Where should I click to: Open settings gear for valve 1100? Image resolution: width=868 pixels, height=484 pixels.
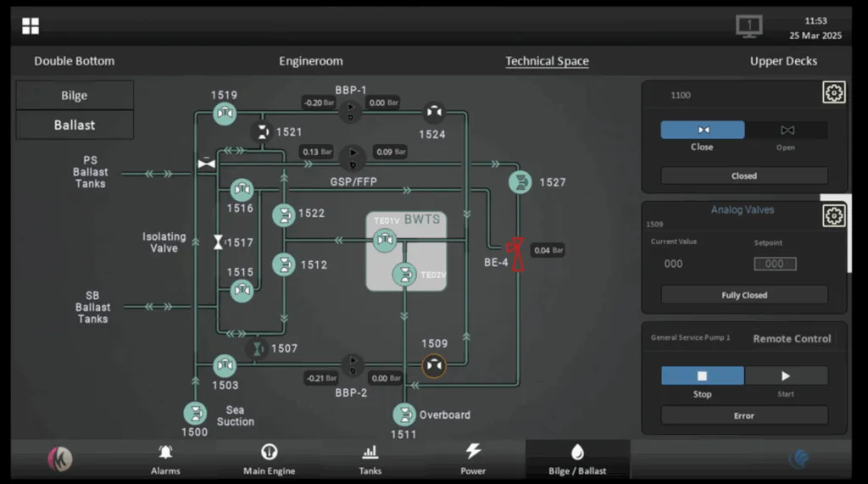coord(834,92)
